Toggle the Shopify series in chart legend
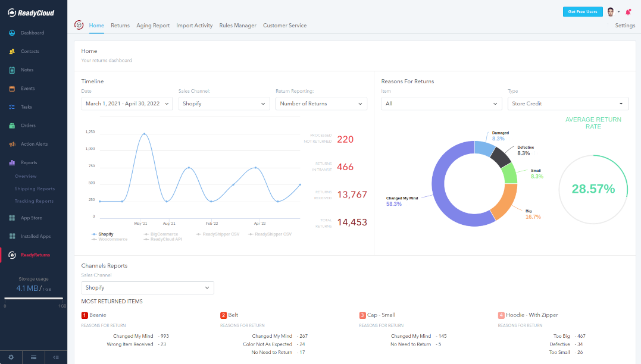 tap(102, 234)
